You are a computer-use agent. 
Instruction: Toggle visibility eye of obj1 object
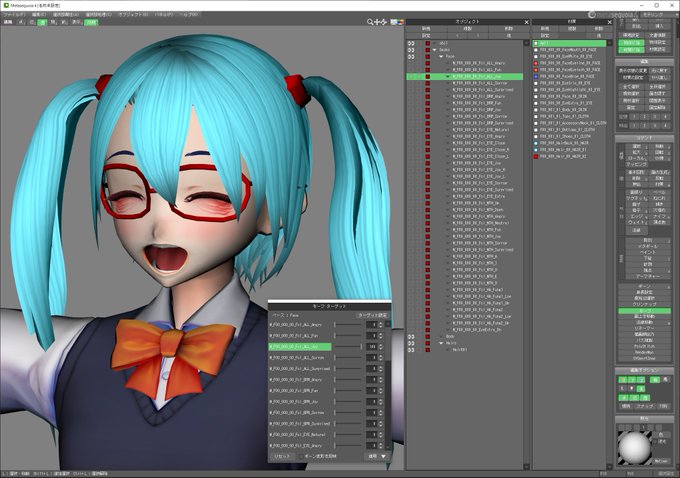click(x=411, y=43)
